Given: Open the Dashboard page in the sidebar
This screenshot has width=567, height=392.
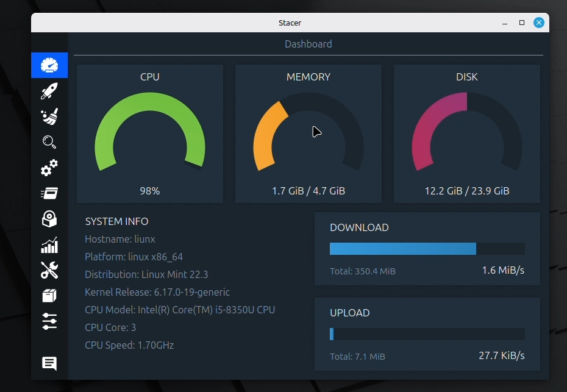Looking at the screenshot, I should coord(49,65).
